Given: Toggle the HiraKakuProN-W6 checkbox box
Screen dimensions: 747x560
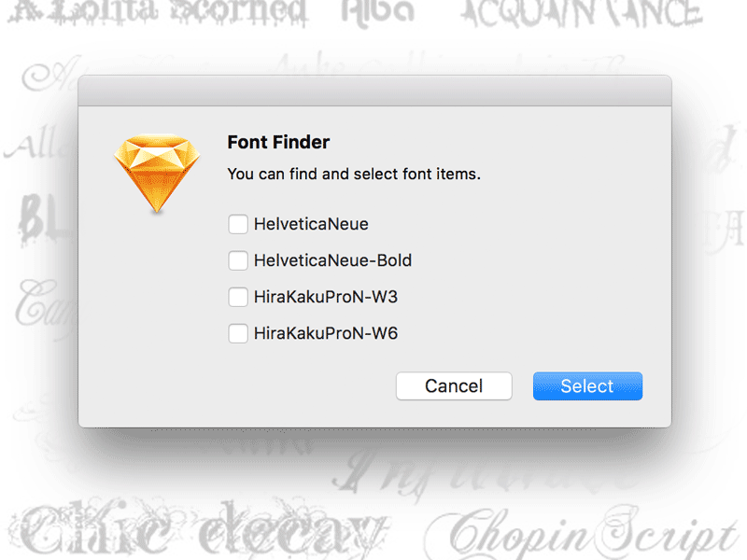Looking at the screenshot, I should [x=238, y=333].
